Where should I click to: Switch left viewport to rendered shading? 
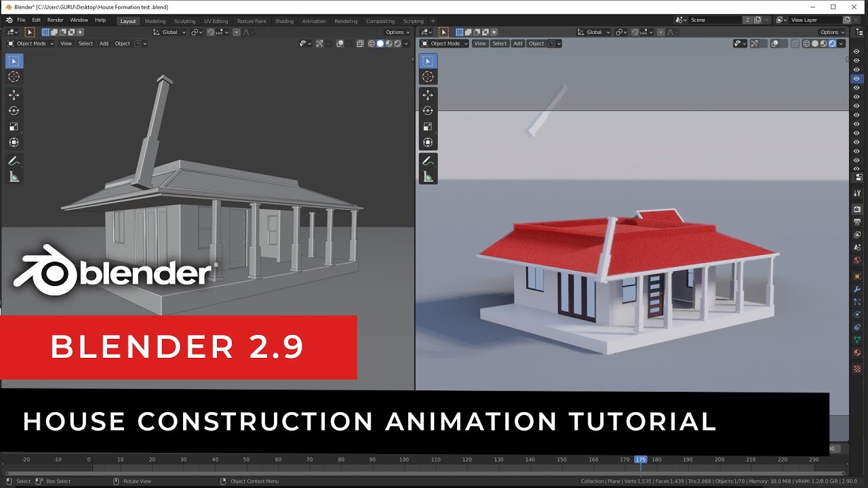click(x=397, y=43)
